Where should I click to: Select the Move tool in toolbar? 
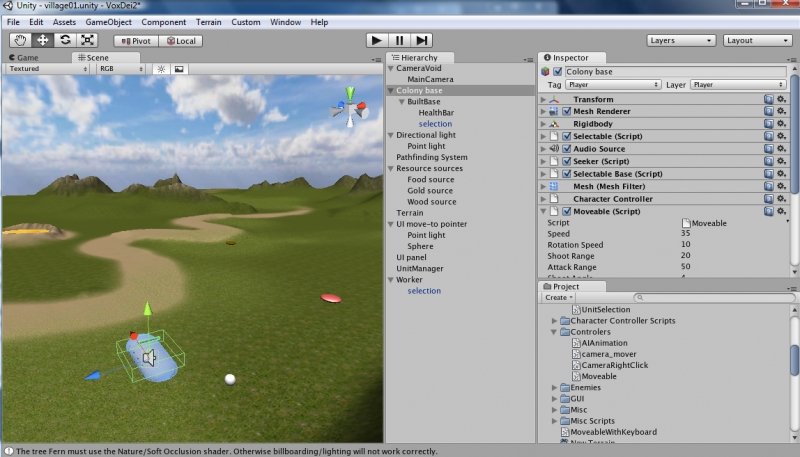coord(43,40)
